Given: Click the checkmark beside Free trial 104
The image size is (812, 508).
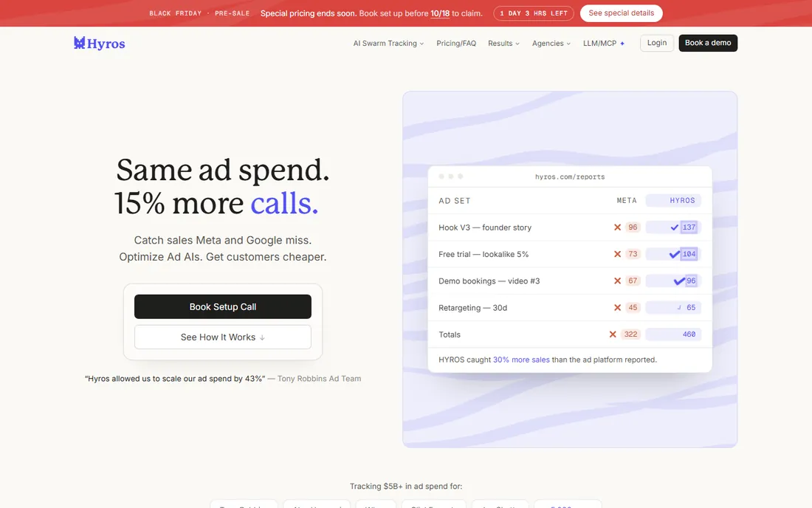Looking at the screenshot, I should tap(674, 254).
